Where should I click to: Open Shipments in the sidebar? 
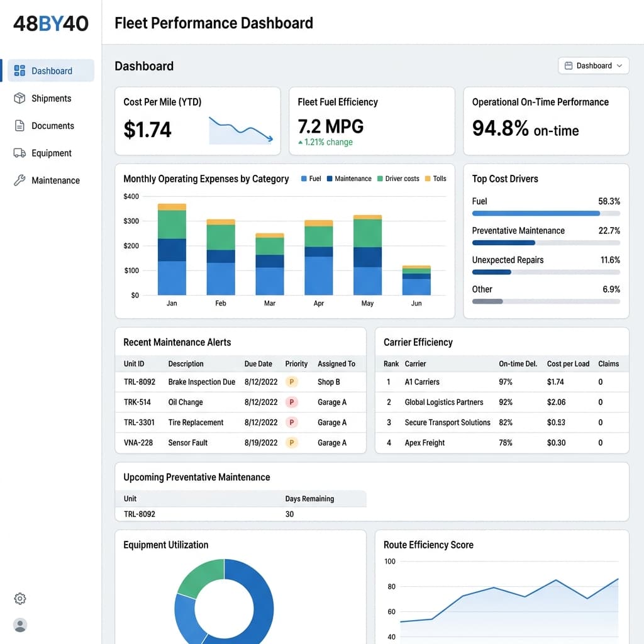tap(51, 98)
